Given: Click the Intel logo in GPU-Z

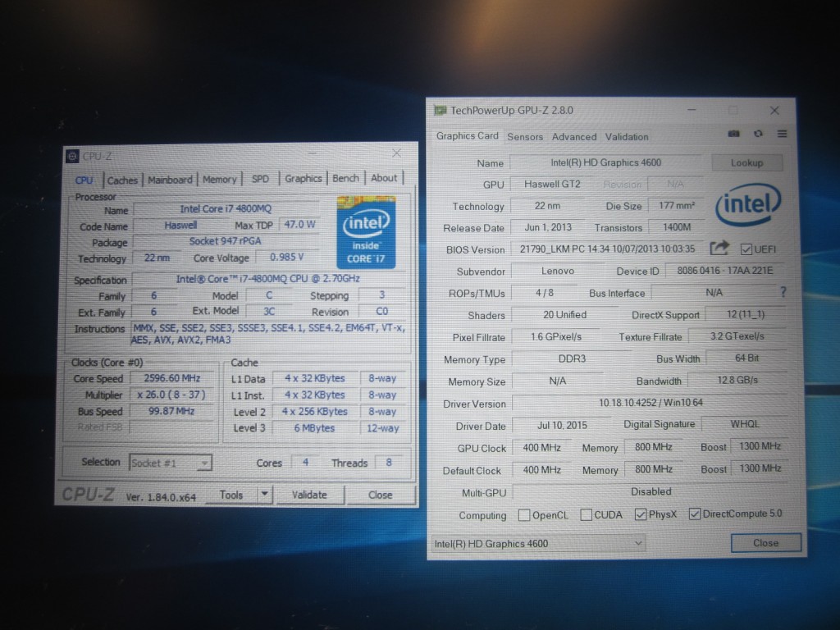Looking at the screenshot, I should (x=748, y=204).
